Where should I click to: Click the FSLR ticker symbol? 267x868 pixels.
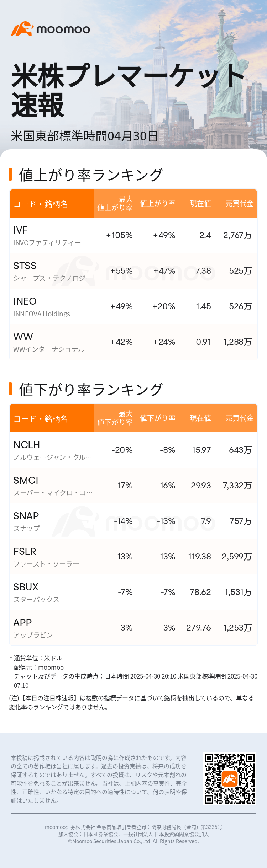[x=25, y=552]
